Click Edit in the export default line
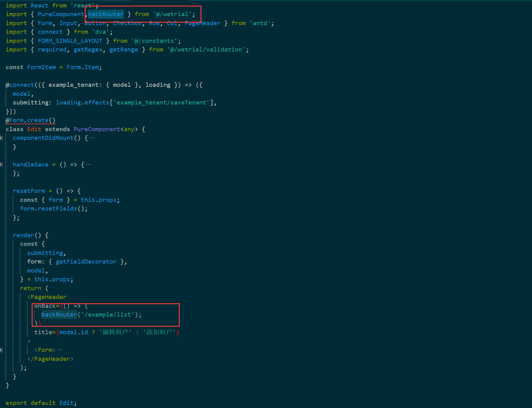 tap(66, 403)
